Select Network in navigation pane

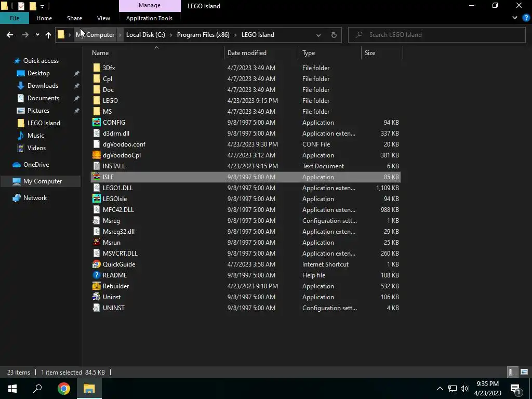tap(35, 198)
